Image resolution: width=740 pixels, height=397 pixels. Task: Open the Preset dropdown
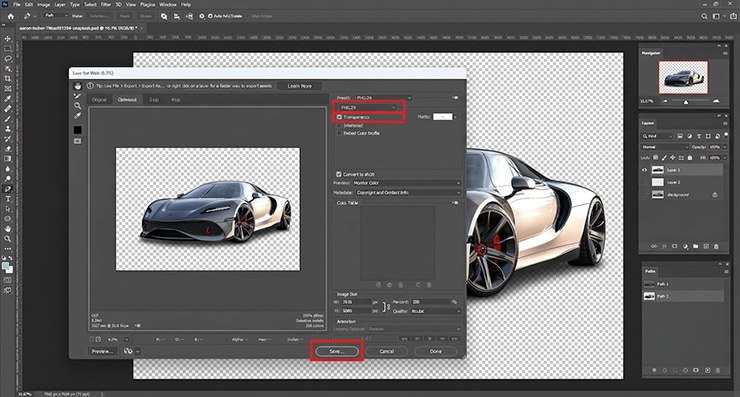(x=383, y=98)
